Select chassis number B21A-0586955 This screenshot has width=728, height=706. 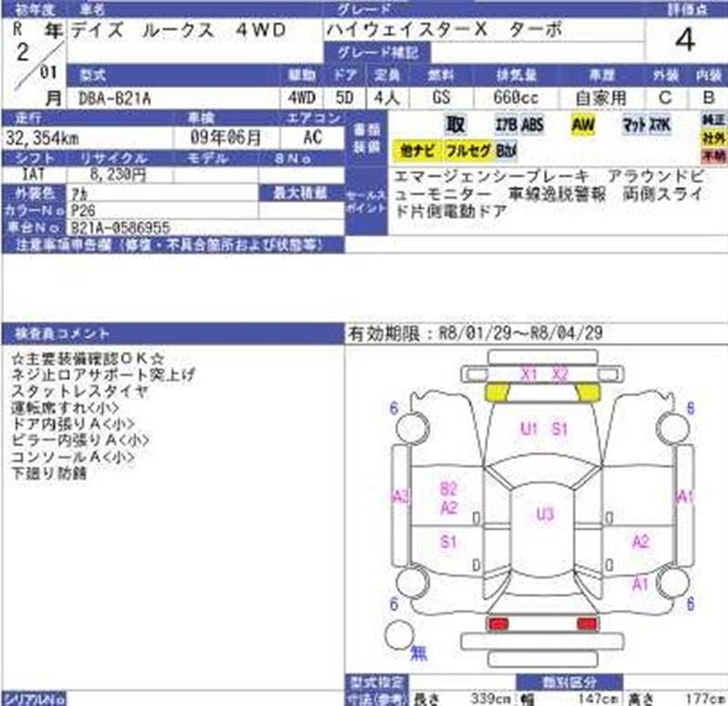121,228
